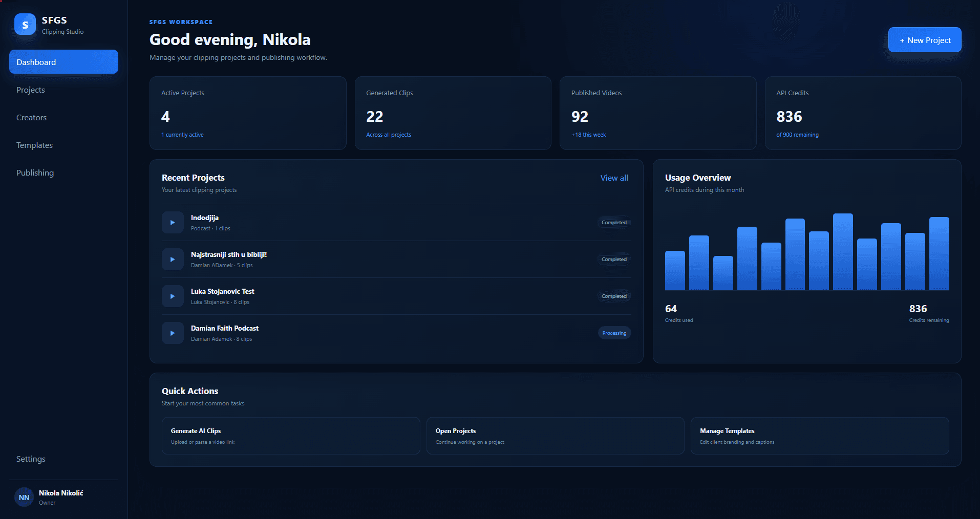The image size is (980, 519).
Task: Click the play icon for Najstrasniji stih u bibliji!
Action: 173,259
